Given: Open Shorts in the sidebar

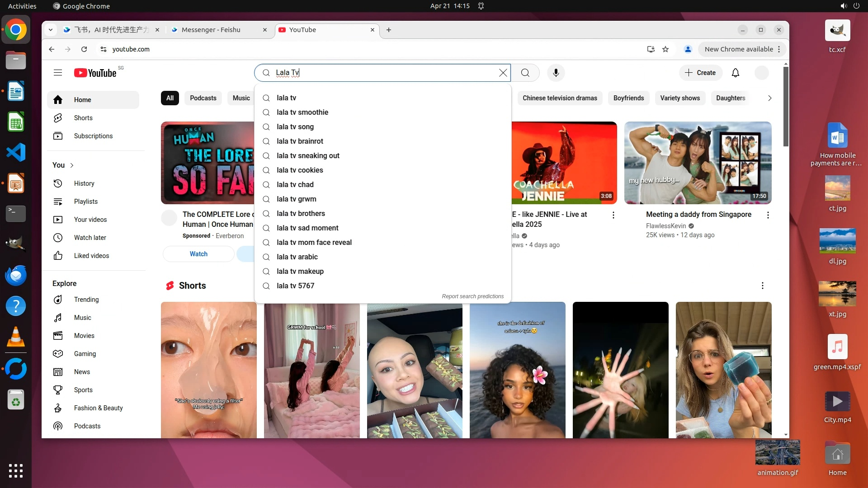Looking at the screenshot, I should tap(83, 118).
